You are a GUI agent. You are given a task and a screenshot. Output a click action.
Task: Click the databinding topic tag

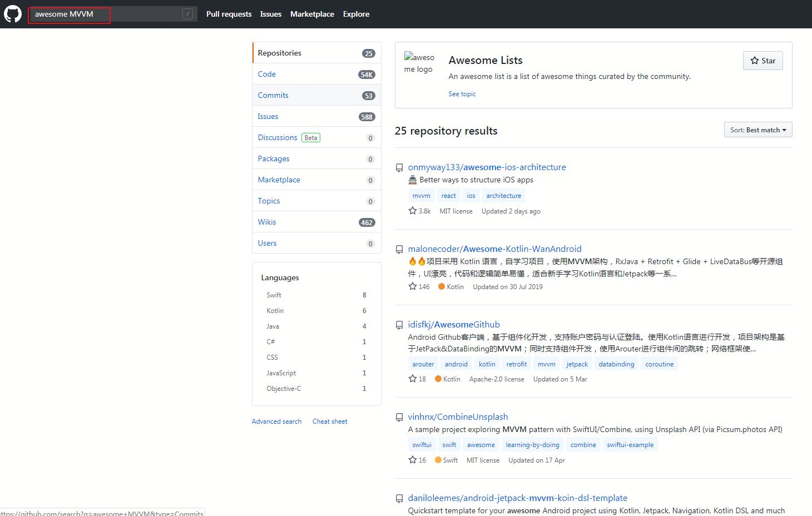(x=616, y=364)
